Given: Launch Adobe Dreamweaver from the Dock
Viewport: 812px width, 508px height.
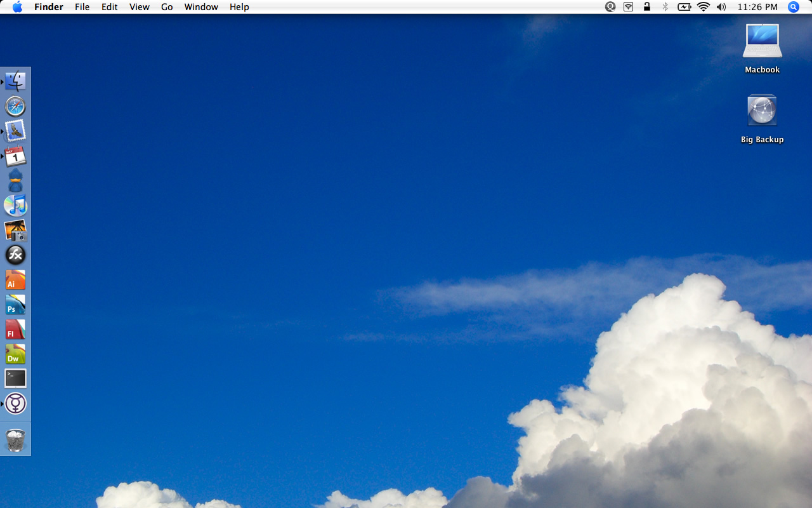Looking at the screenshot, I should [x=15, y=354].
